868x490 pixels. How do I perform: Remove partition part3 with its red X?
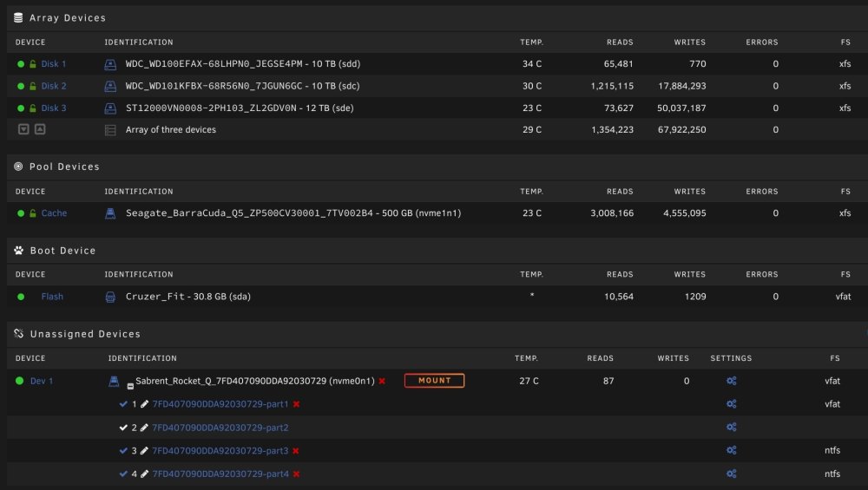click(x=296, y=451)
